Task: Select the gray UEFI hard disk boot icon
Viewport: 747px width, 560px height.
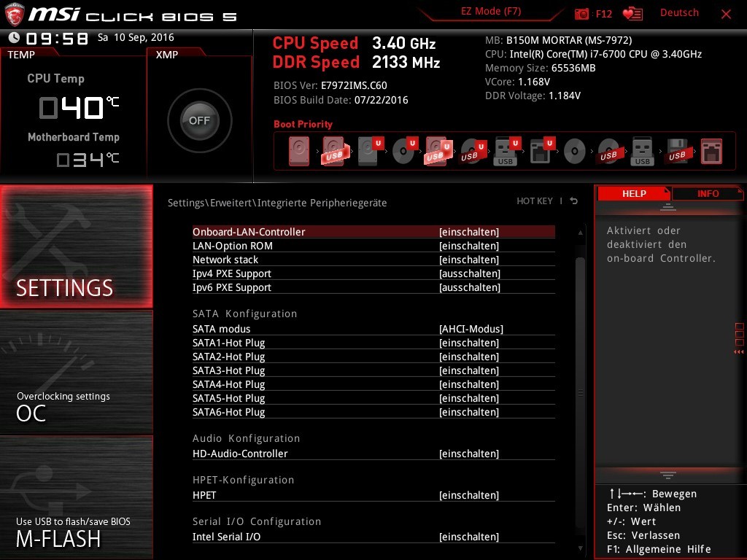Action: (370, 152)
